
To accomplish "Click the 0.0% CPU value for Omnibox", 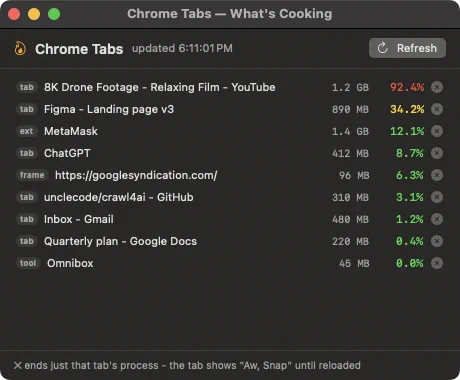I will [x=410, y=263].
